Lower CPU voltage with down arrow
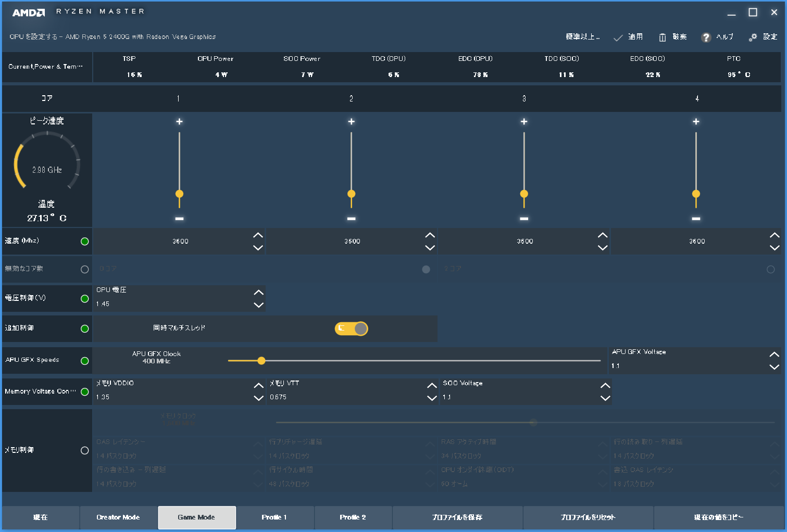 point(258,305)
